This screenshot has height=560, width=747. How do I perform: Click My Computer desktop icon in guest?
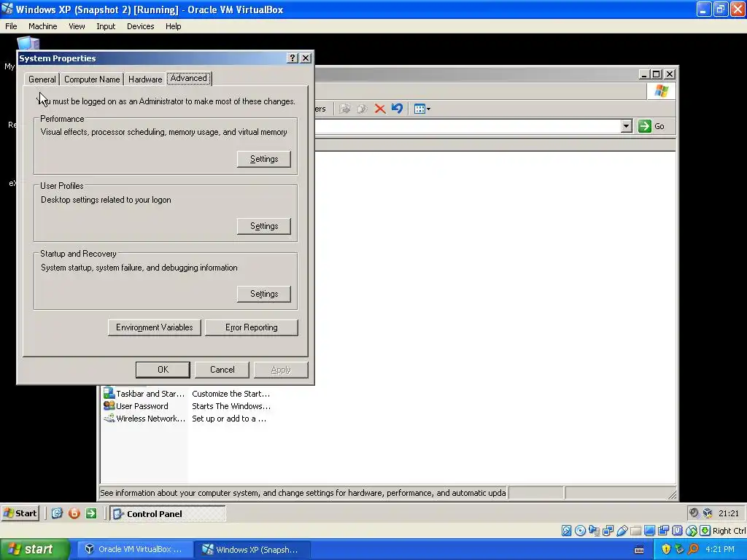point(28,43)
